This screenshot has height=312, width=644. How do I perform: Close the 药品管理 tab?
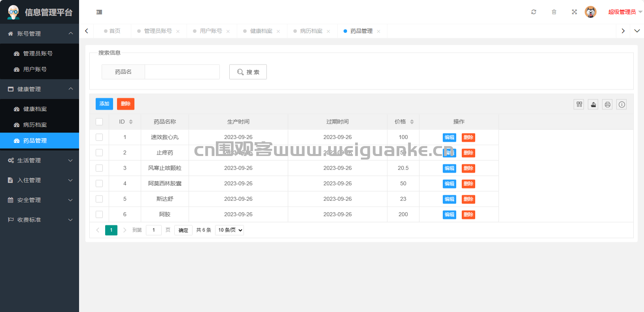pos(379,31)
